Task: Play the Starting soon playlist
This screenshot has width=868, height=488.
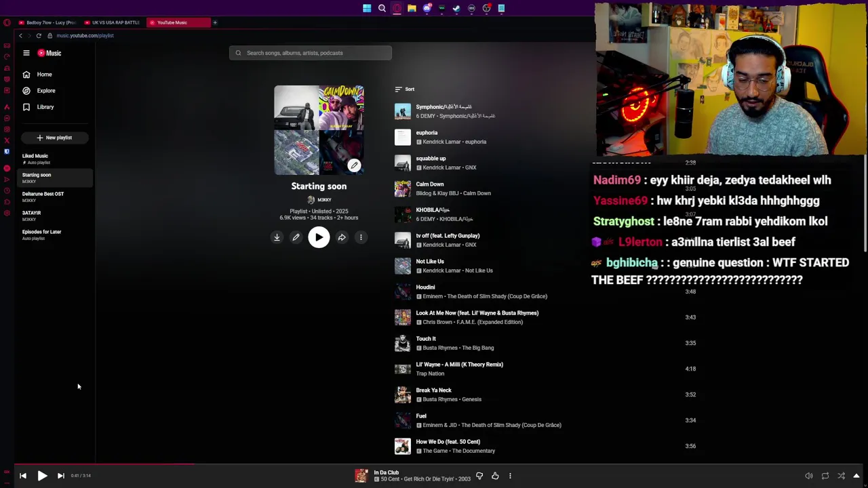Action: (x=319, y=237)
